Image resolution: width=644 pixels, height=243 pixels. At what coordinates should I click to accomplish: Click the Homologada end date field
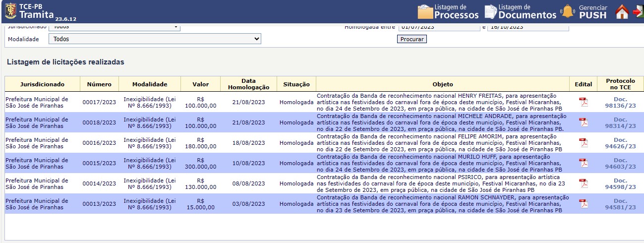(528, 28)
